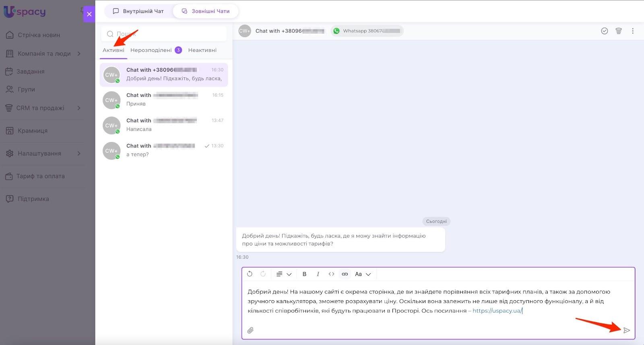
Task: Open the chat with message а тепер?
Action: point(164,150)
